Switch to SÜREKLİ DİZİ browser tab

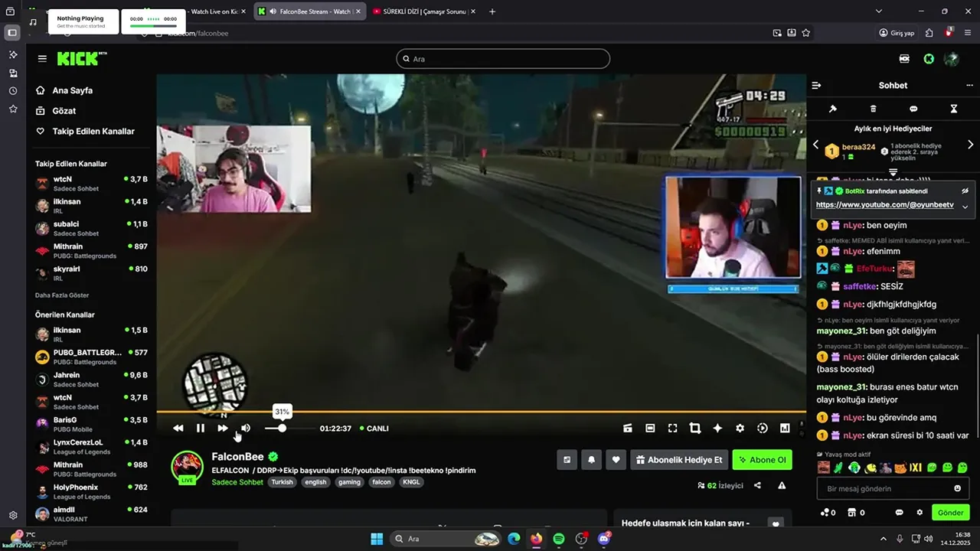(423, 11)
